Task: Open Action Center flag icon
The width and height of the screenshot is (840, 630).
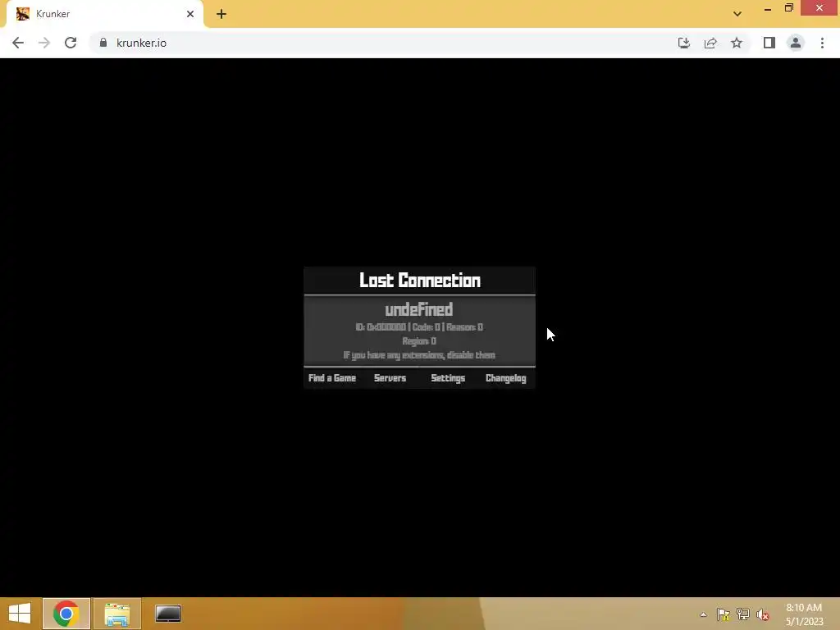Action: pos(724,614)
